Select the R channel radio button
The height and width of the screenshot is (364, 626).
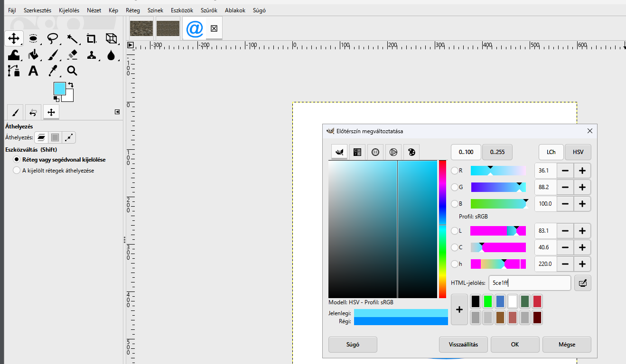tap(455, 170)
